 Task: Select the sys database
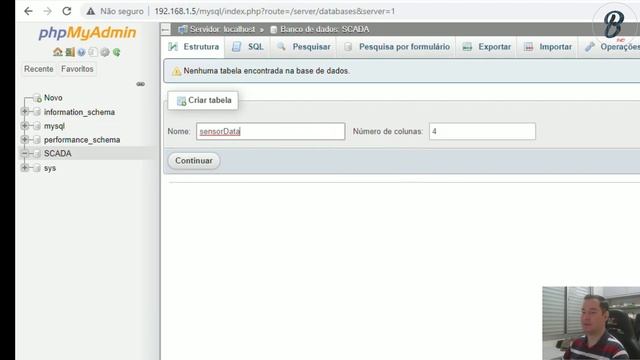coord(50,168)
